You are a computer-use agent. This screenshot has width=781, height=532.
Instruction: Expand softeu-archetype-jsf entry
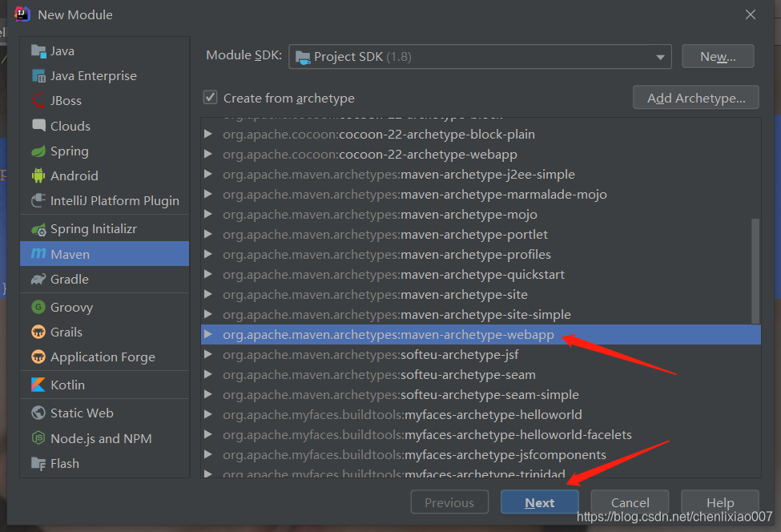tap(208, 354)
